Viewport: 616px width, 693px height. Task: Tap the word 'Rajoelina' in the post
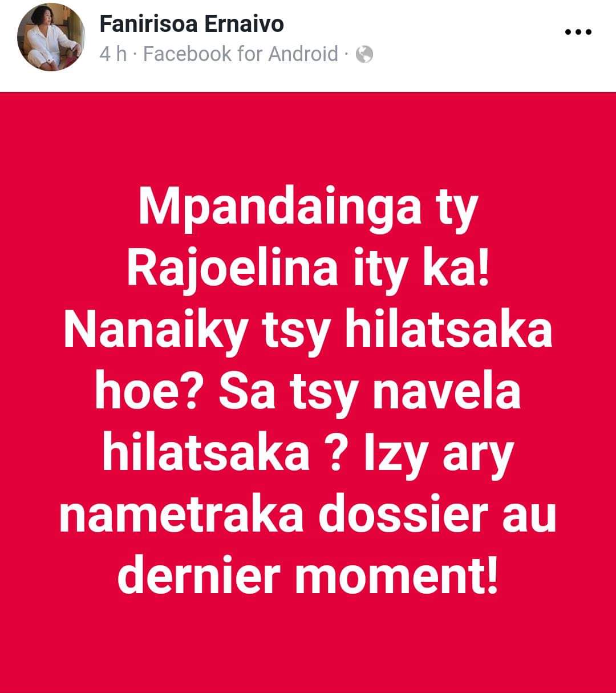click(x=232, y=271)
